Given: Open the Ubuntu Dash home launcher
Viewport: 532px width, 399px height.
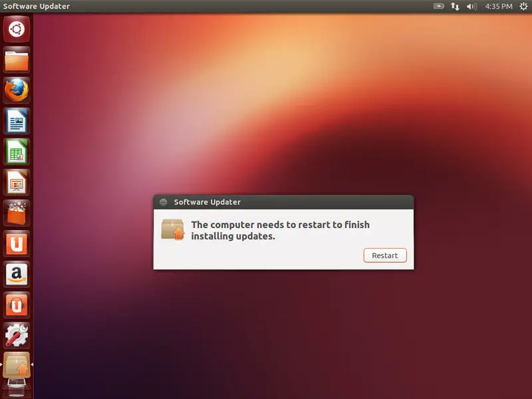Looking at the screenshot, I should [x=16, y=29].
